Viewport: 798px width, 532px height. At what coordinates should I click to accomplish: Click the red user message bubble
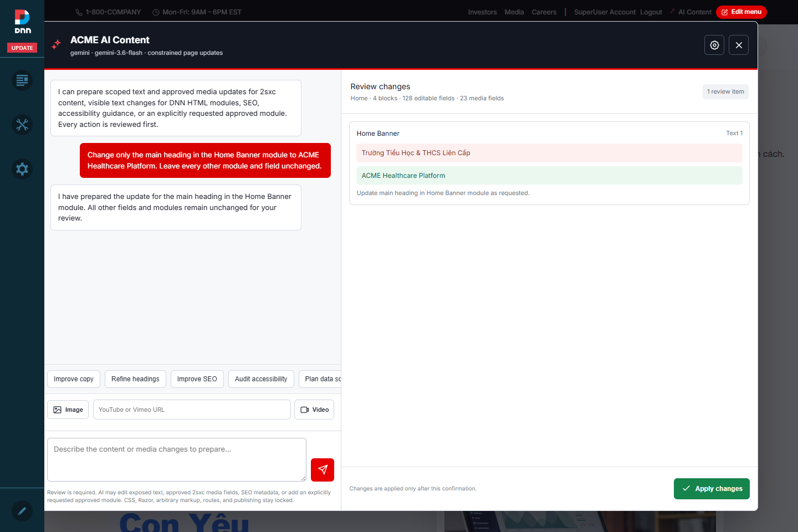click(x=205, y=161)
